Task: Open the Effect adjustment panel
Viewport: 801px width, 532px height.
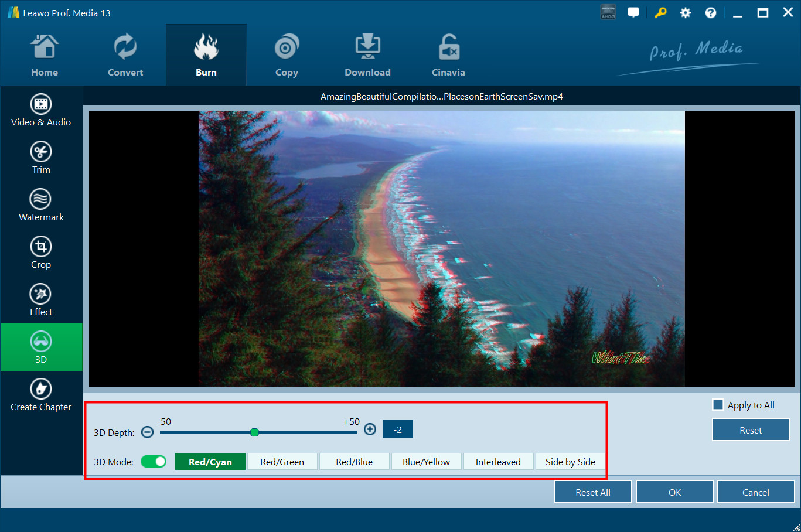Action: pos(41,301)
